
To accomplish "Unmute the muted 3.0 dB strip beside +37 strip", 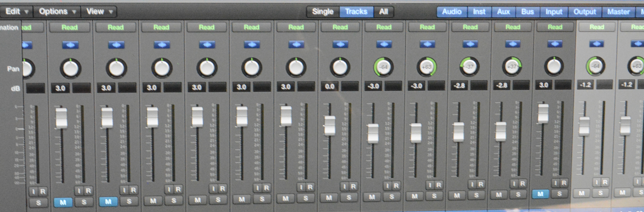I will click(x=541, y=194).
